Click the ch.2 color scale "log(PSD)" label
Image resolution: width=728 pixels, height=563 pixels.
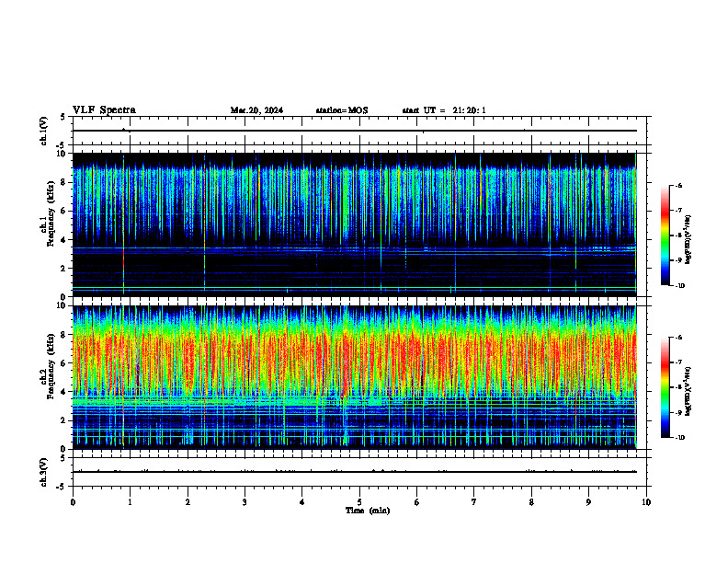click(688, 392)
